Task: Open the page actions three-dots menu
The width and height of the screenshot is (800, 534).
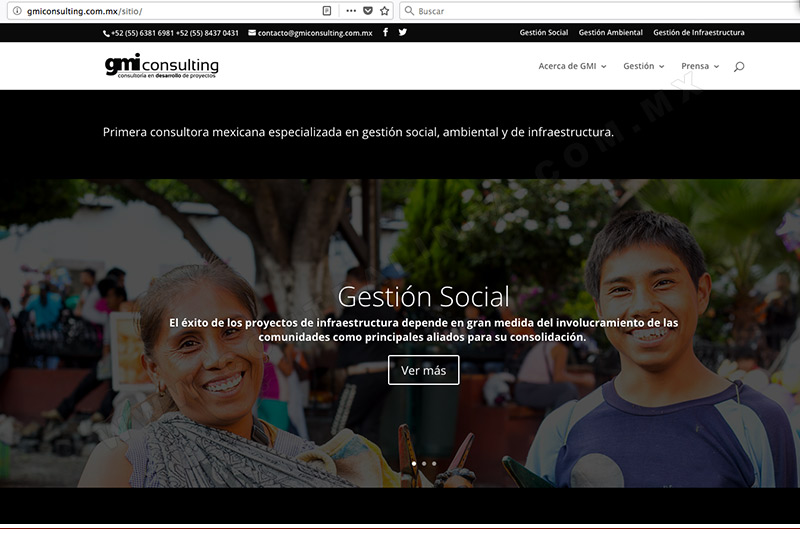Action: 351,11
